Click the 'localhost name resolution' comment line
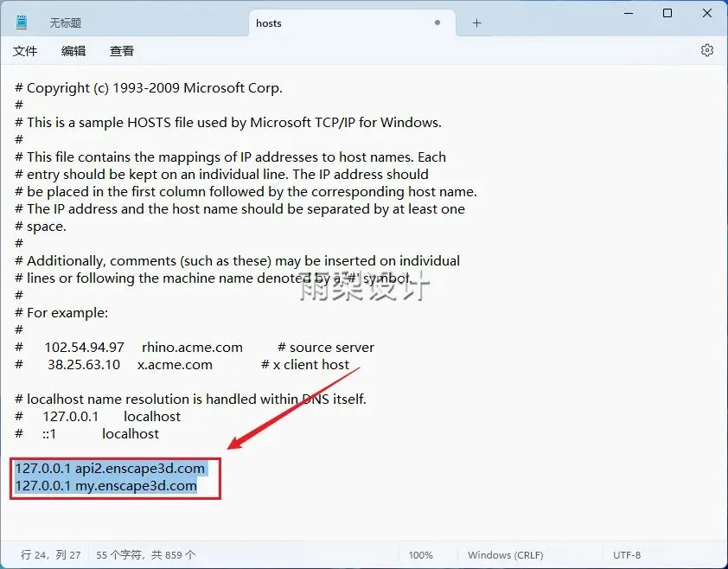This screenshot has width=728, height=569. (190, 399)
